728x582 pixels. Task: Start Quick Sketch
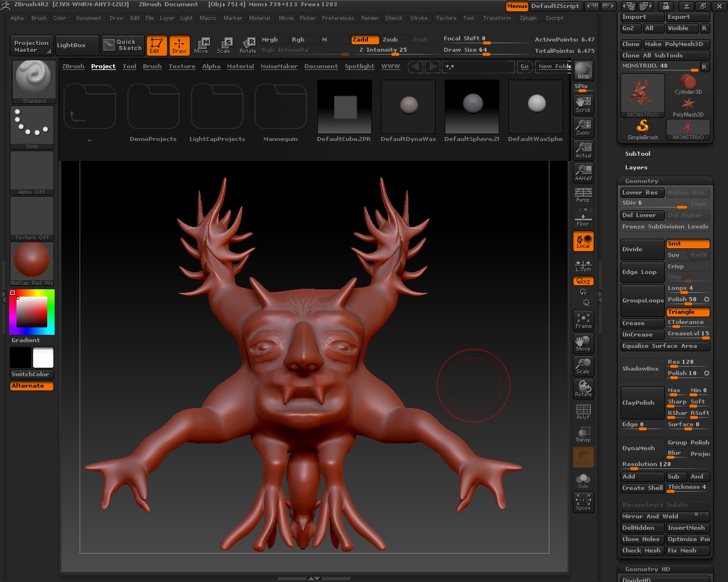(123, 45)
